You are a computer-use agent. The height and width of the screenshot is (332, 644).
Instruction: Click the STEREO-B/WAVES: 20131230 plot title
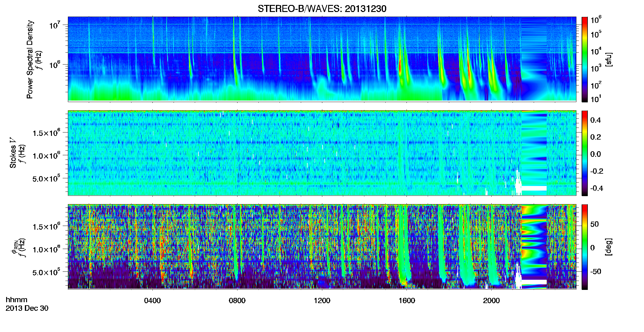tap(322, 9)
